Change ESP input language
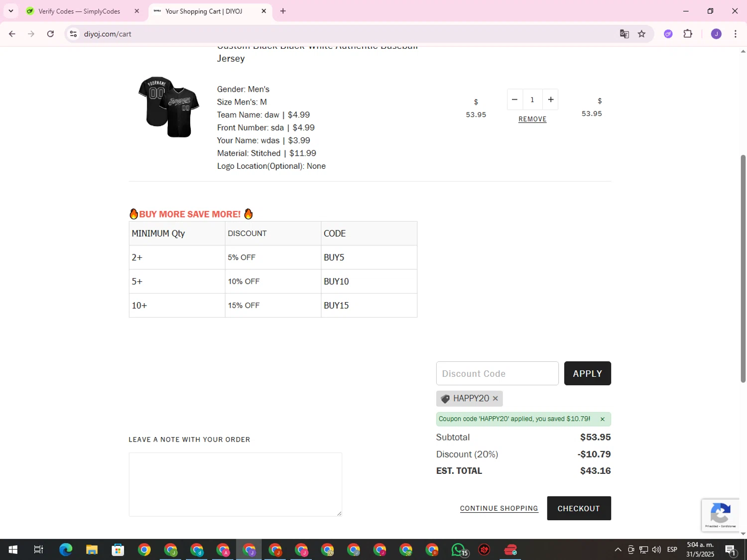Screen dimensions: 747x560 click(672, 550)
